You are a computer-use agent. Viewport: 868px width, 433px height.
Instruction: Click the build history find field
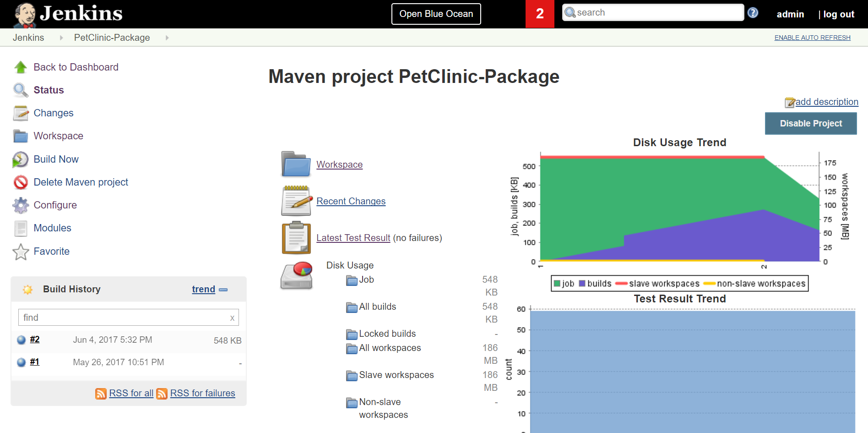pyautogui.click(x=129, y=318)
